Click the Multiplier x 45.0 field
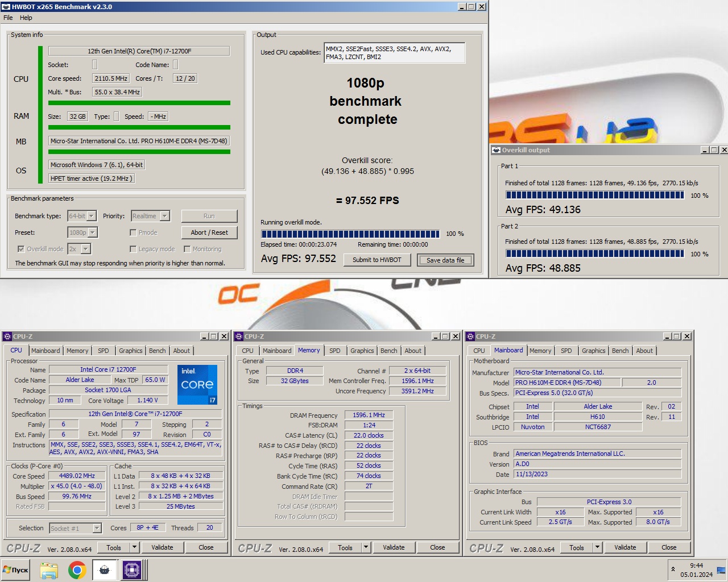This screenshot has height=582, width=728. tap(77, 487)
